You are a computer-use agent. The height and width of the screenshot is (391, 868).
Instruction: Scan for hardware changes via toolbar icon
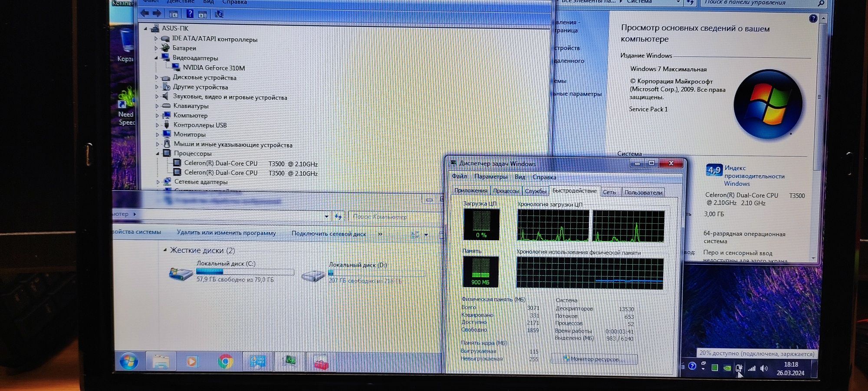219,14
